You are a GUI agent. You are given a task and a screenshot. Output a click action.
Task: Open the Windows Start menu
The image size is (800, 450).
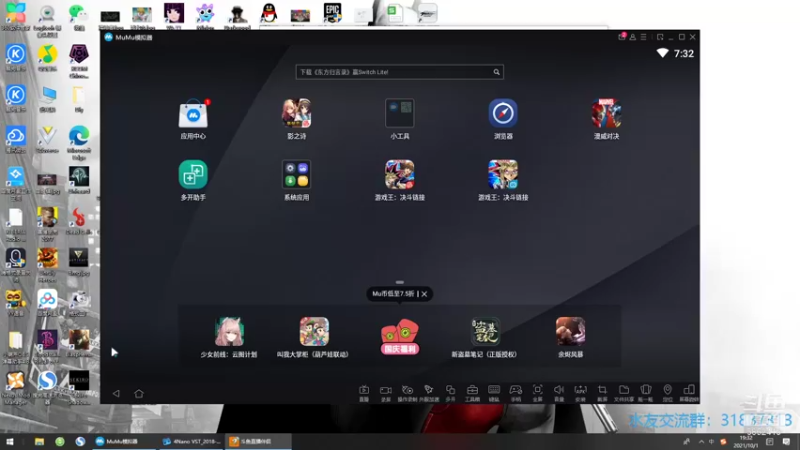10,441
